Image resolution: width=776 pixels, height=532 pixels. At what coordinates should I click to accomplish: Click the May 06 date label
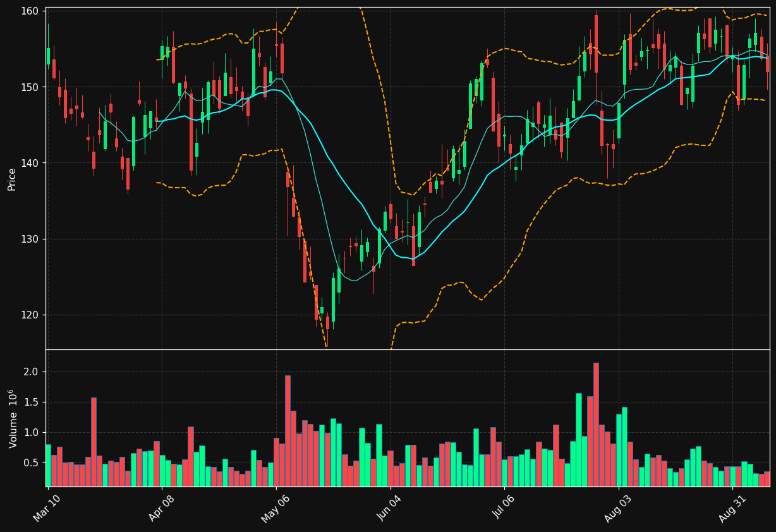[x=277, y=509]
